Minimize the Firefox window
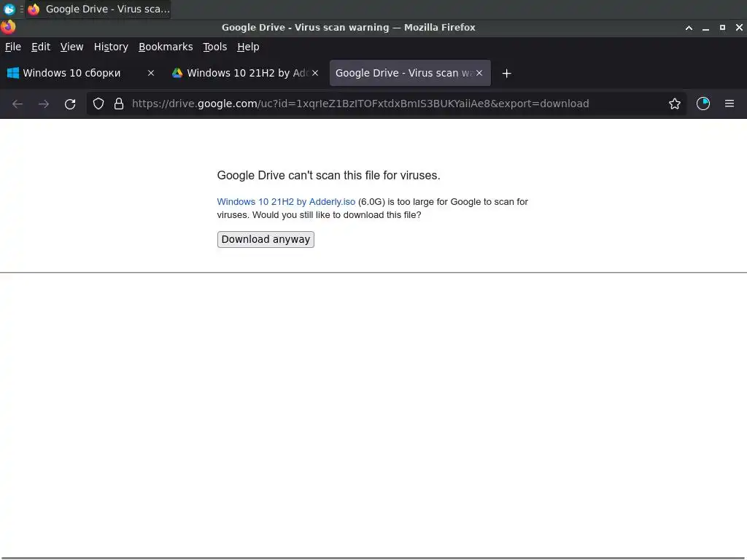747x560 pixels. (705, 28)
